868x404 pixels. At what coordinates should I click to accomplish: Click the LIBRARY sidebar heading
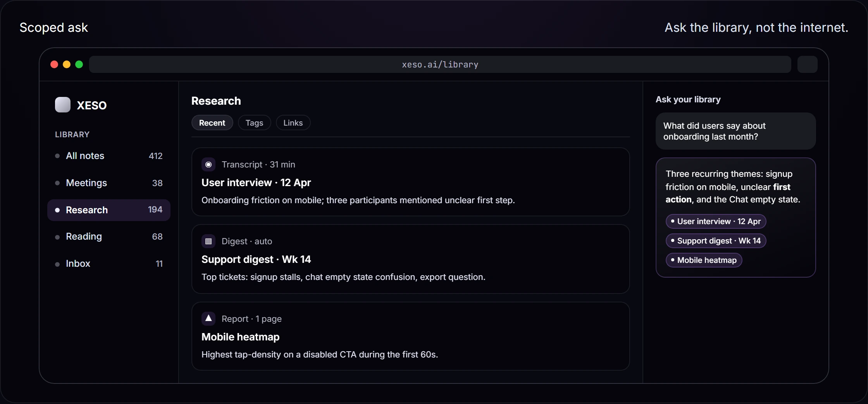pyautogui.click(x=72, y=135)
